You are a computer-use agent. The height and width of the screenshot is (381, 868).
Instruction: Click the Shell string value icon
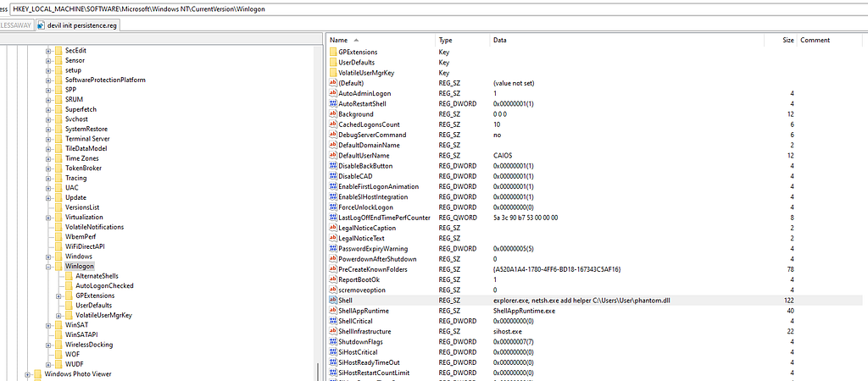332,301
